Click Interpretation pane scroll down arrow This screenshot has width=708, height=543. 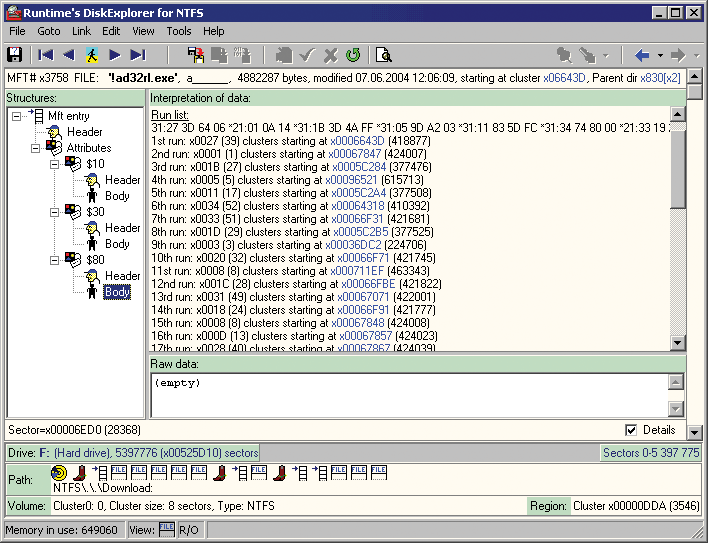click(677, 343)
